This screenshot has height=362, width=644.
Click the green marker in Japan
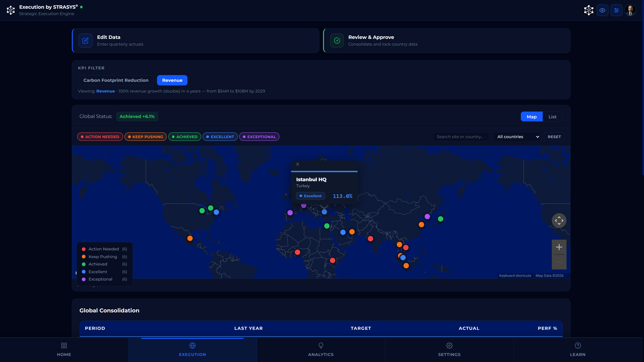(441, 219)
